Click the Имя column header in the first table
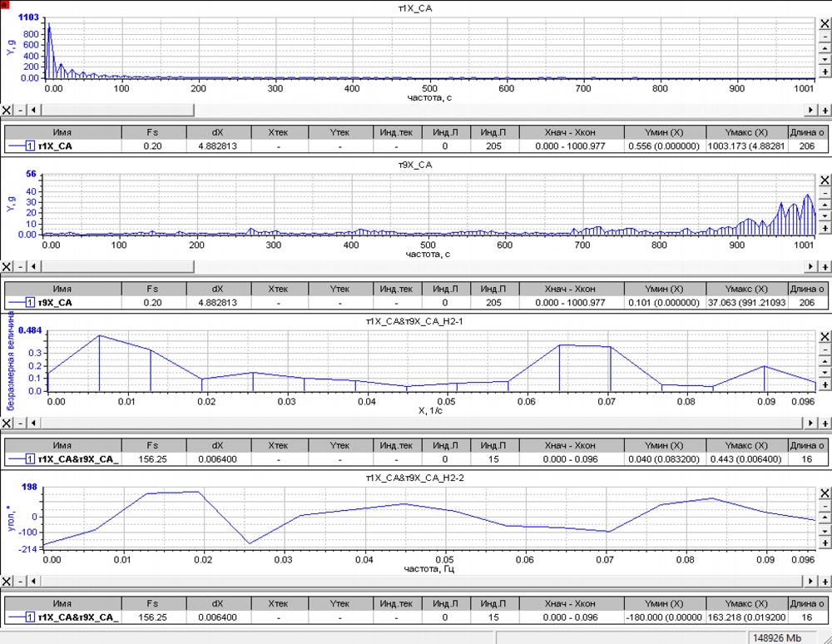 [62, 131]
